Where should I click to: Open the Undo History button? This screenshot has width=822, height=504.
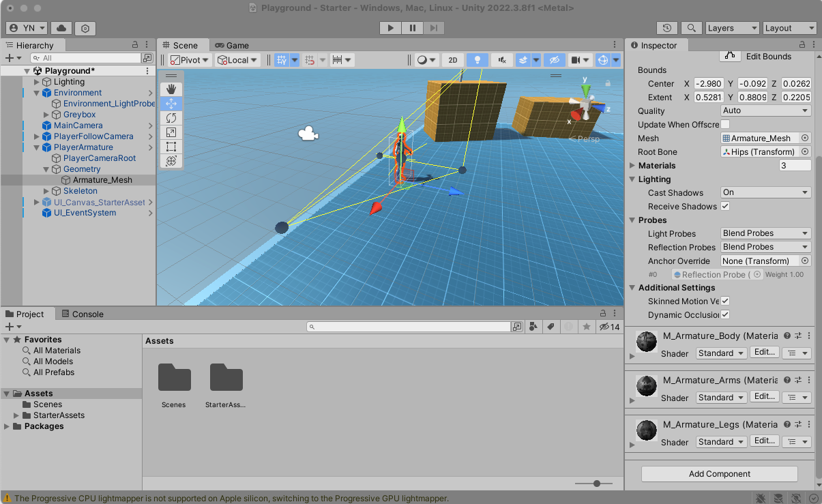click(666, 28)
